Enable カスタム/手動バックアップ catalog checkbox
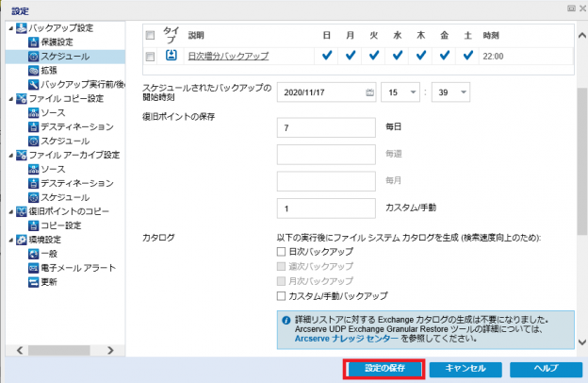The image size is (588, 383). click(x=281, y=295)
